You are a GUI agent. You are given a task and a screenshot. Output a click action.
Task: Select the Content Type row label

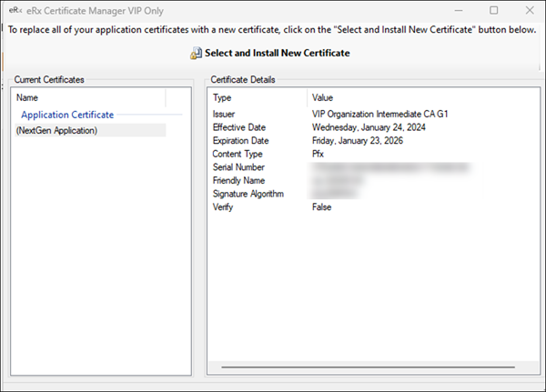tap(238, 154)
